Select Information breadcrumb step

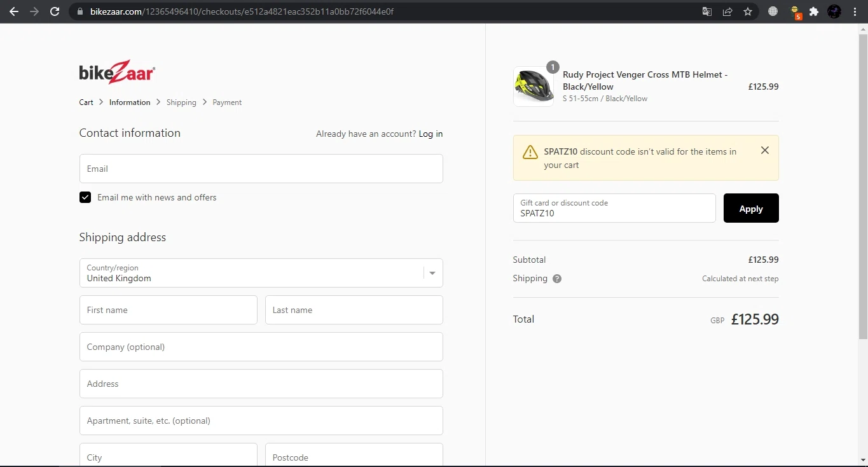pyautogui.click(x=130, y=102)
